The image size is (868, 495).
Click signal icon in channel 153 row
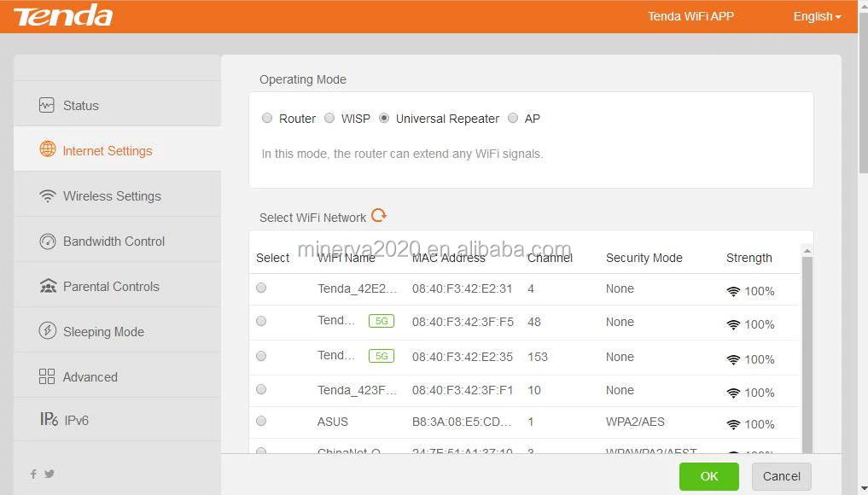click(733, 360)
